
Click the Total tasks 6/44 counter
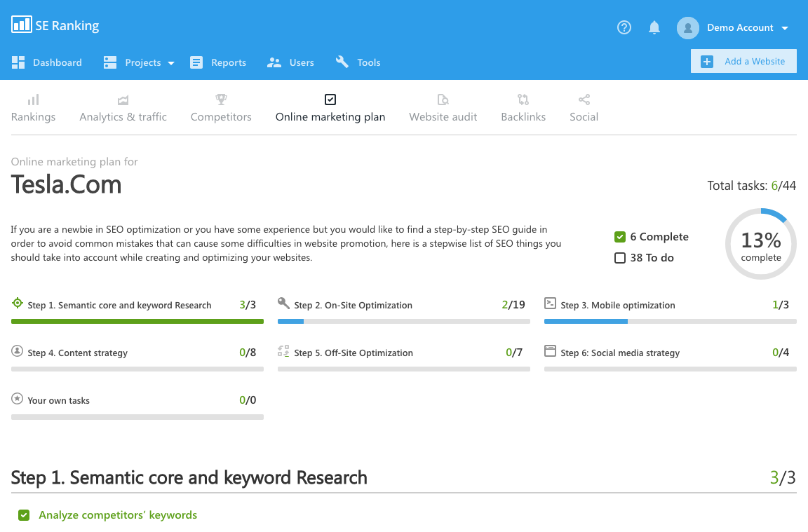(x=751, y=186)
